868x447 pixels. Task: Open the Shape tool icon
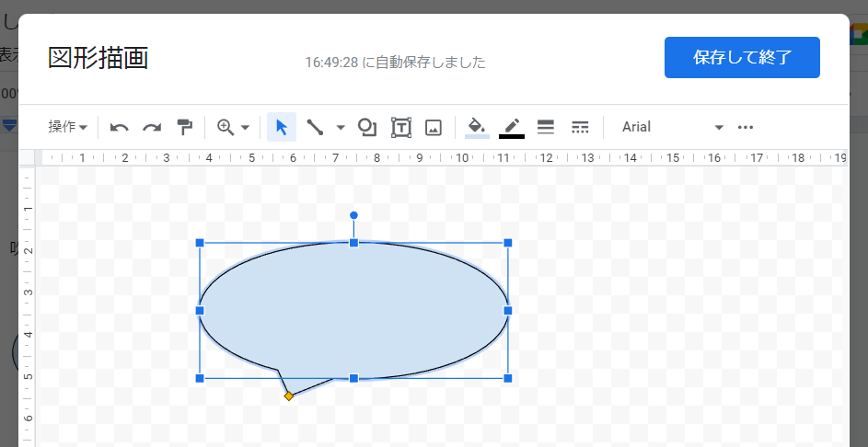tap(366, 127)
